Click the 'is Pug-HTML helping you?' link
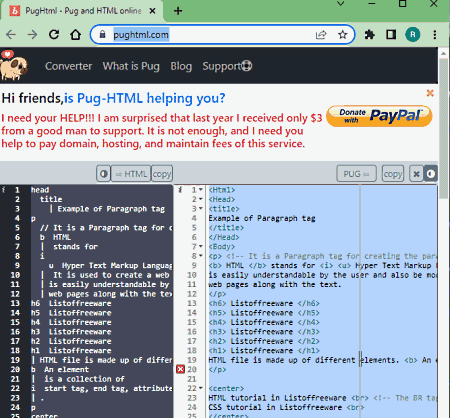Image resolution: width=450 pixels, height=418 pixels. [x=145, y=98]
